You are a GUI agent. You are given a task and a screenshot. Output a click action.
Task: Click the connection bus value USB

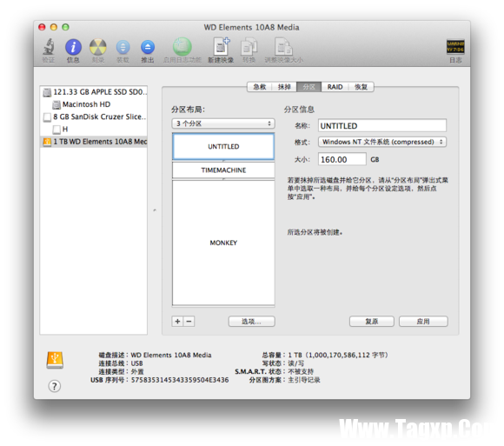tap(137, 363)
